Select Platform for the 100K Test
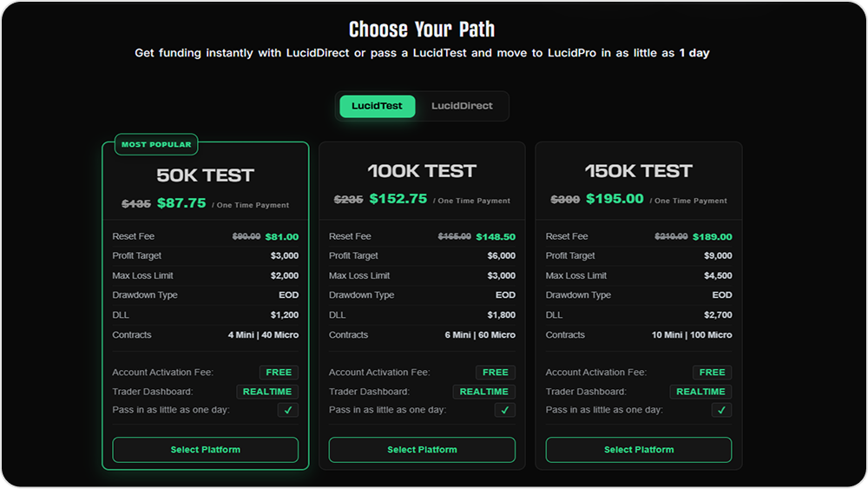This screenshot has width=868, height=489. pyautogui.click(x=422, y=450)
